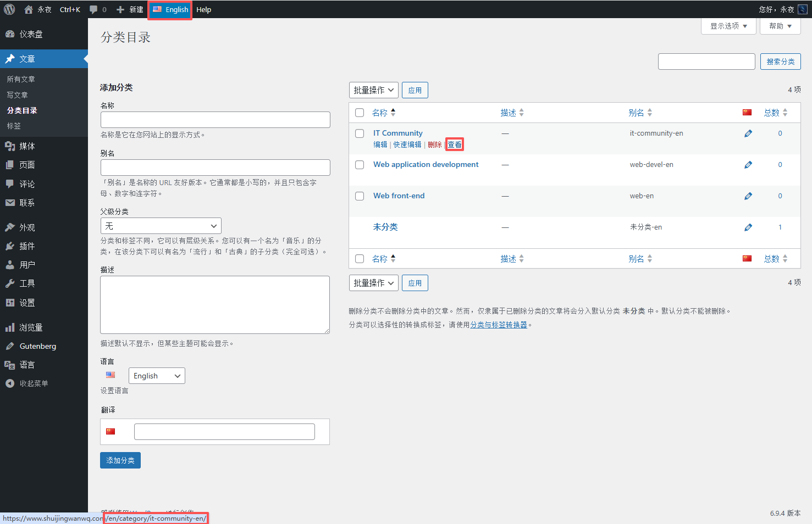Open 仪表盘 dashboard menu
This screenshot has height=524, width=812.
coord(44,34)
